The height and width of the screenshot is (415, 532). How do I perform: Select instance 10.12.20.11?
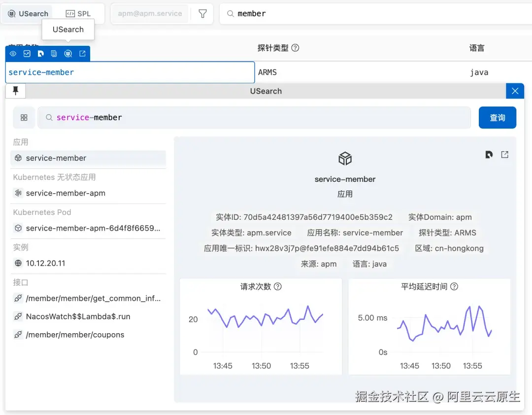88,263
